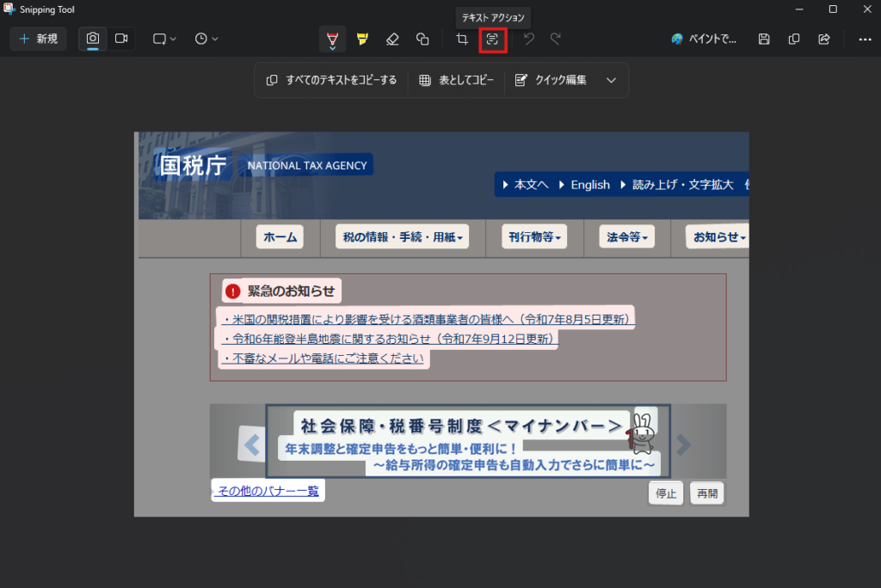Click クイック編集 button
Screen dimensions: 881x588
coord(551,80)
